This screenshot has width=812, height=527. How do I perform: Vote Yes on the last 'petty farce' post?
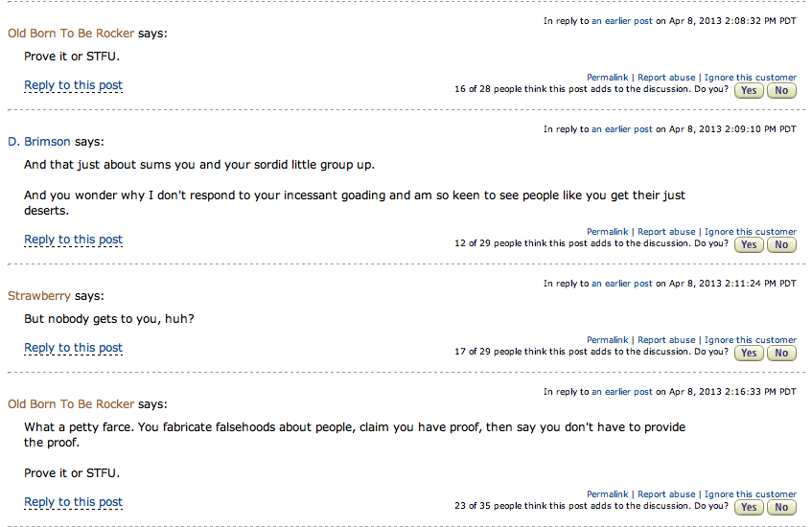[749, 508]
